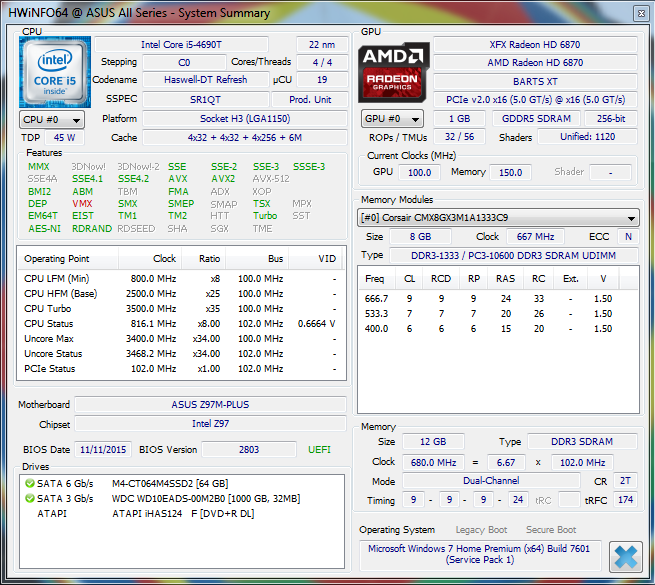Select the CPU Turbo row
The height and width of the screenshot is (585, 655).
[182, 309]
